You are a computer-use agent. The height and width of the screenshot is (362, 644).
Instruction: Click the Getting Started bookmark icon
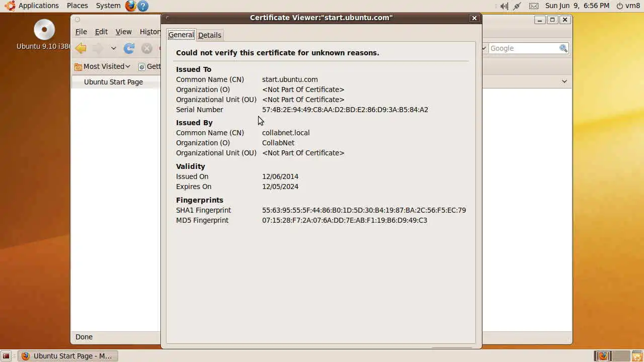point(142,66)
